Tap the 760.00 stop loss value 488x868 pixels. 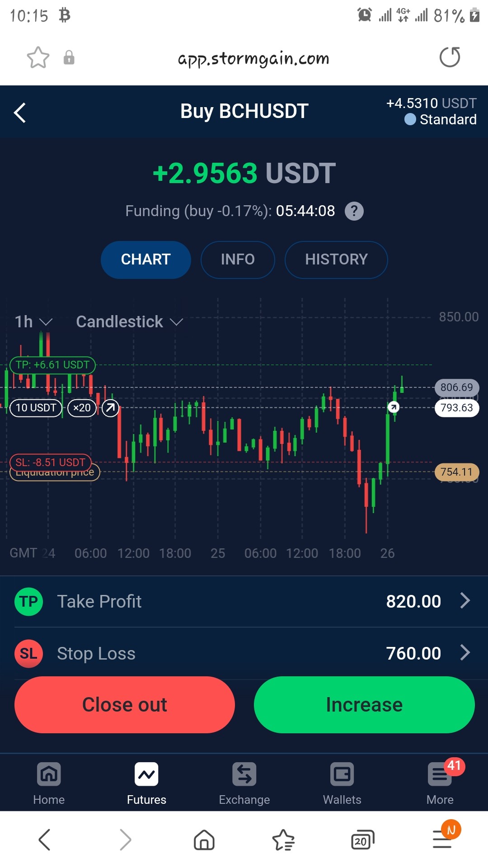coord(413,654)
